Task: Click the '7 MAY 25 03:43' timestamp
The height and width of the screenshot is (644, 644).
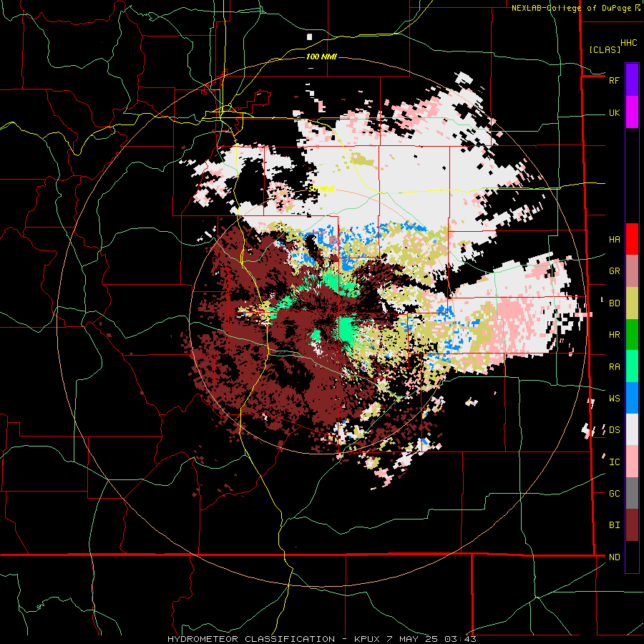Action: (x=431, y=639)
